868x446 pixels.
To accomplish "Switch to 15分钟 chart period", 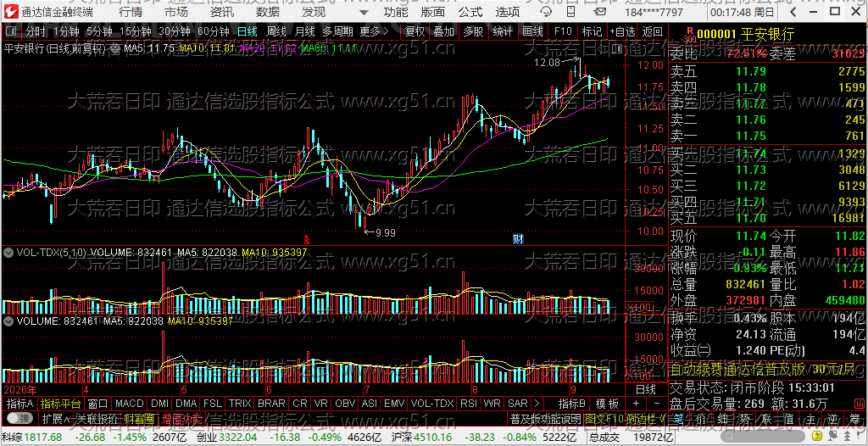I will [136, 32].
